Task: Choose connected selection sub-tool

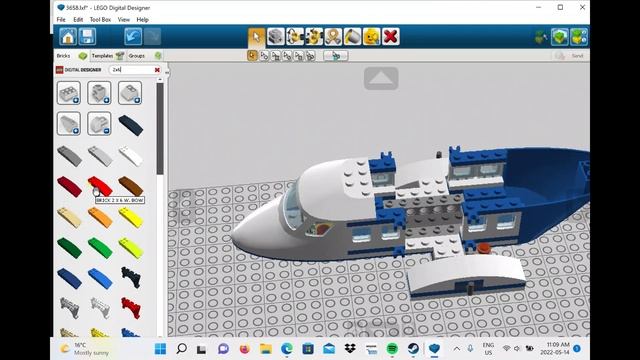Action: coord(276,56)
